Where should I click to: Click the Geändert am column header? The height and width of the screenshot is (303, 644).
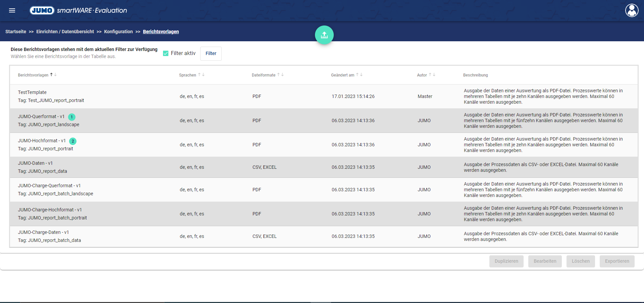(342, 75)
